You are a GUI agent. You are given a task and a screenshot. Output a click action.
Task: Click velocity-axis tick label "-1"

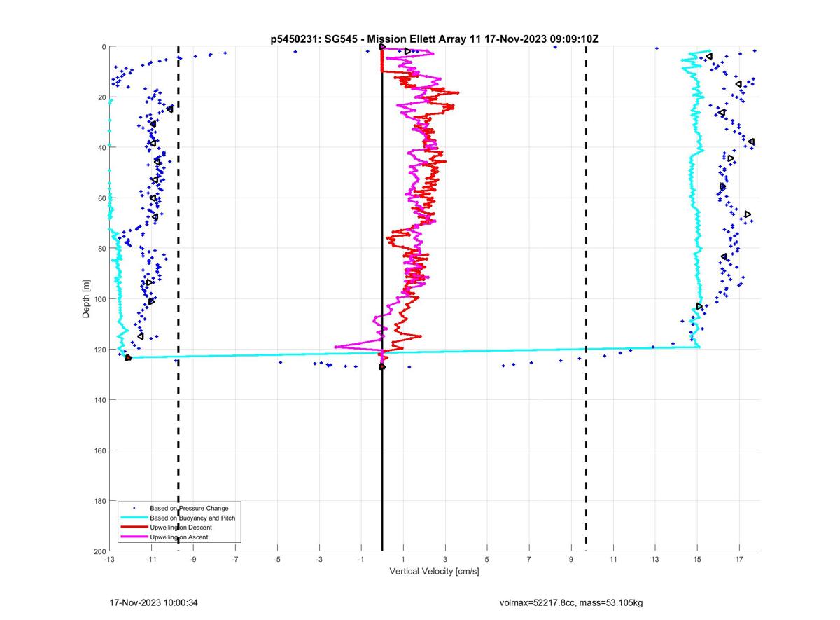pyautogui.click(x=361, y=560)
